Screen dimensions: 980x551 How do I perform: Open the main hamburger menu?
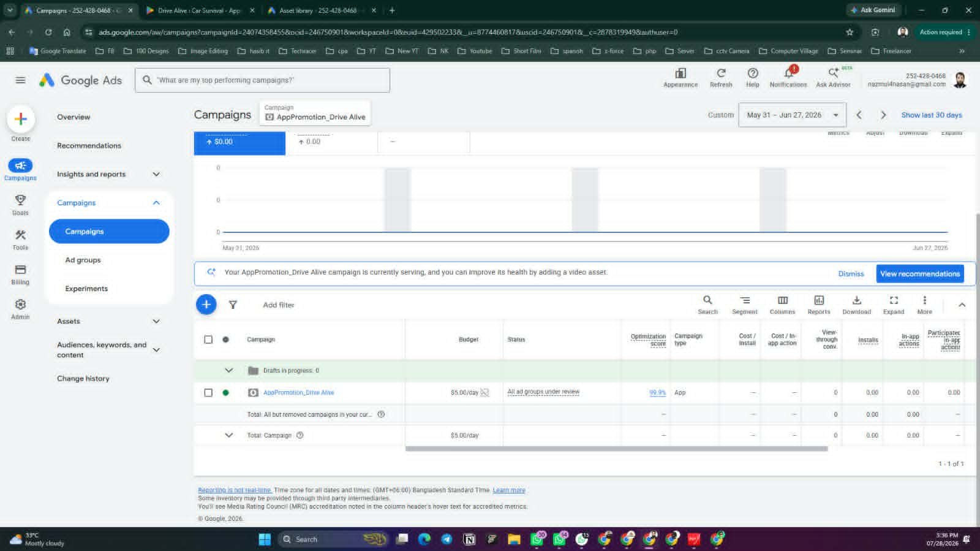[x=20, y=80]
